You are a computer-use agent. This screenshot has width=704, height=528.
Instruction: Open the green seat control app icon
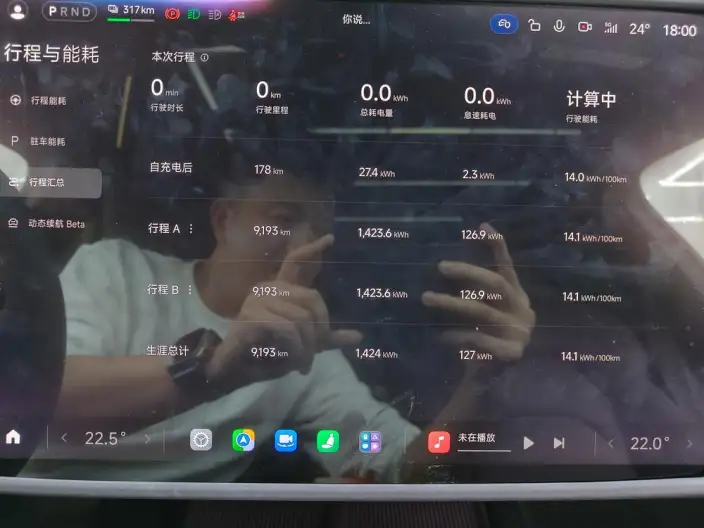click(328, 441)
